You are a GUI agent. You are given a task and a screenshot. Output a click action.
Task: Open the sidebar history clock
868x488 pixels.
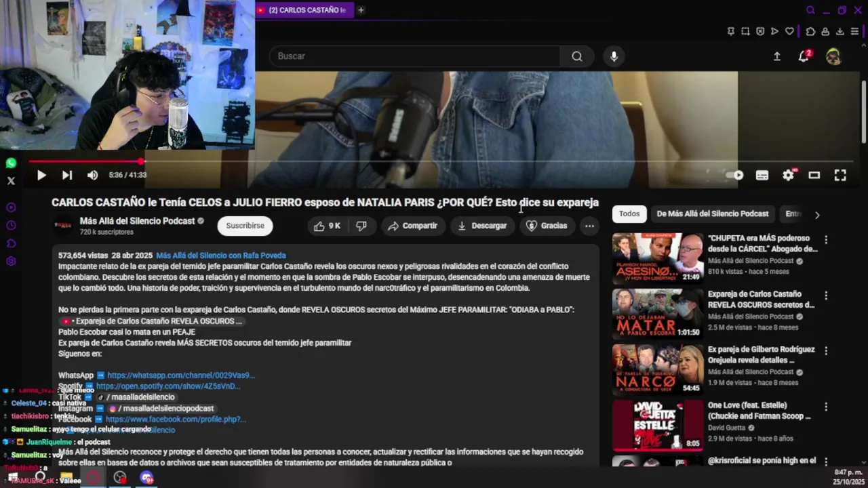click(x=11, y=226)
